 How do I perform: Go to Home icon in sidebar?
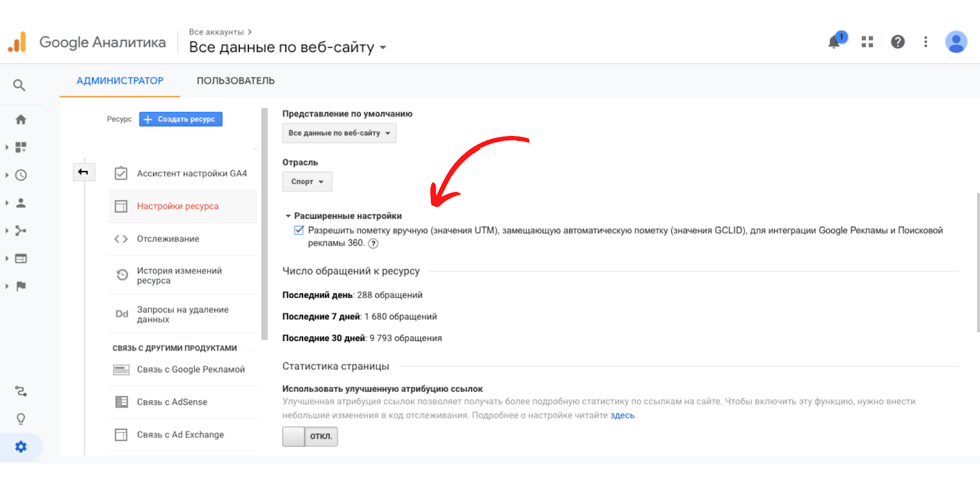click(x=21, y=119)
